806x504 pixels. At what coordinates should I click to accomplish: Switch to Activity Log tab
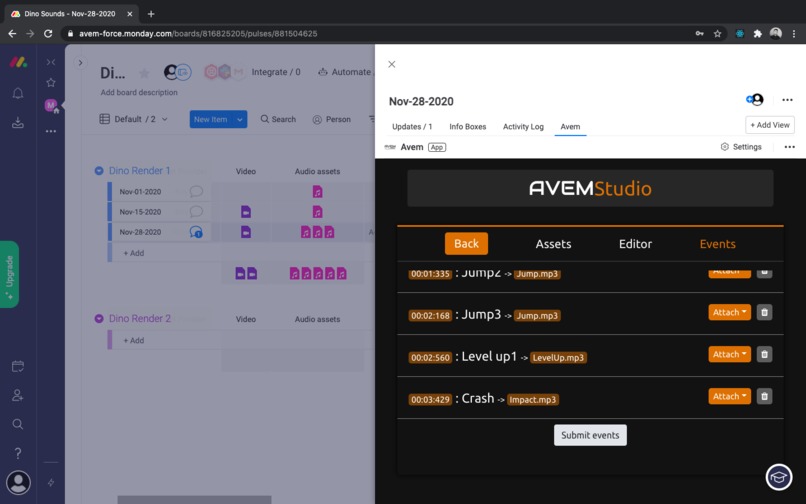pos(523,127)
